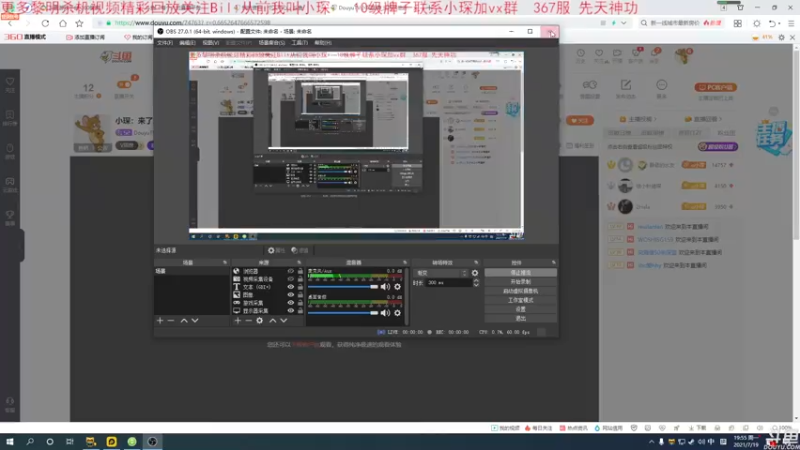Toggle lock on the Browser source
The width and height of the screenshot is (800, 450).
point(300,271)
